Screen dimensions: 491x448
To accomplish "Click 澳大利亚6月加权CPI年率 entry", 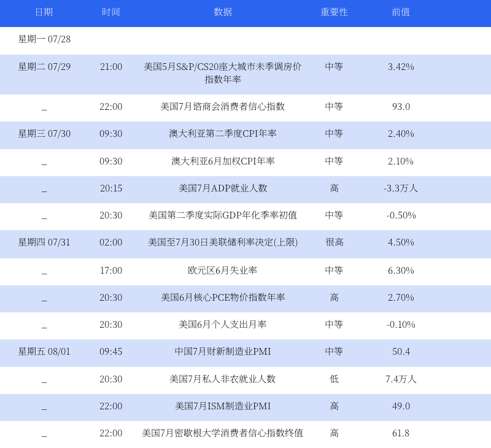I will coord(223,161).
